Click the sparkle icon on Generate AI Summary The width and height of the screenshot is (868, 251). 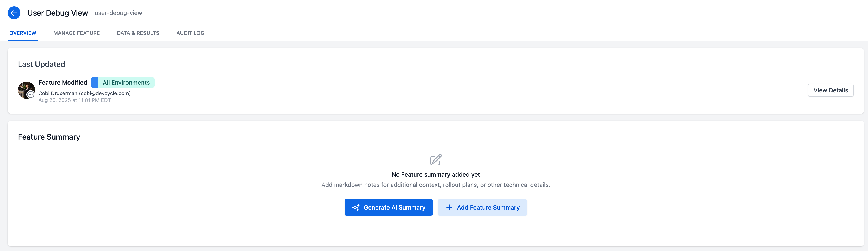[356, 207]
